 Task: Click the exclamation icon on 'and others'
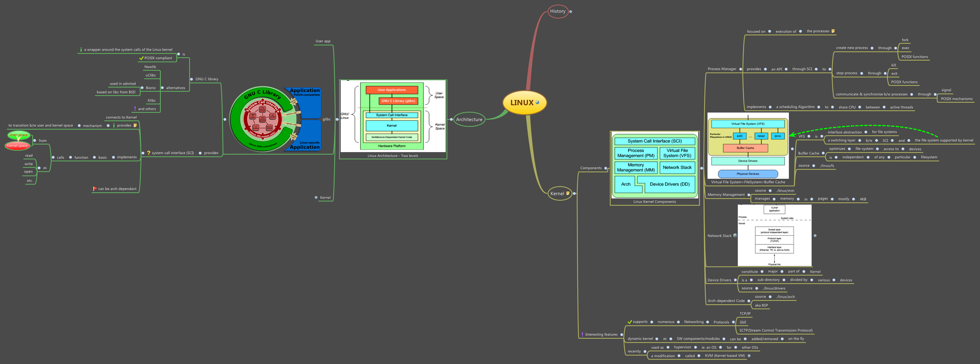[x=135, y=109]
